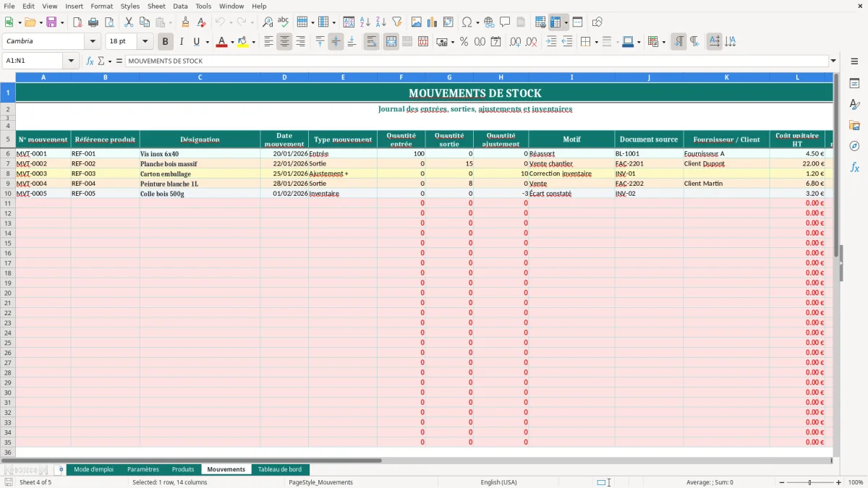Print the spreadsheet via printer icon
Screen dimensions: 868x488
pos(93,22)
